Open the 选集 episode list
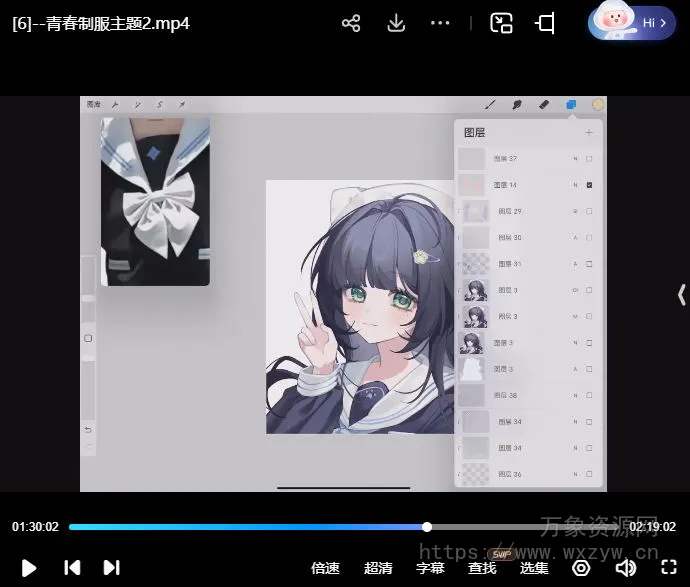Viewport: 690px width, 587px height. [x=534, y=568]
